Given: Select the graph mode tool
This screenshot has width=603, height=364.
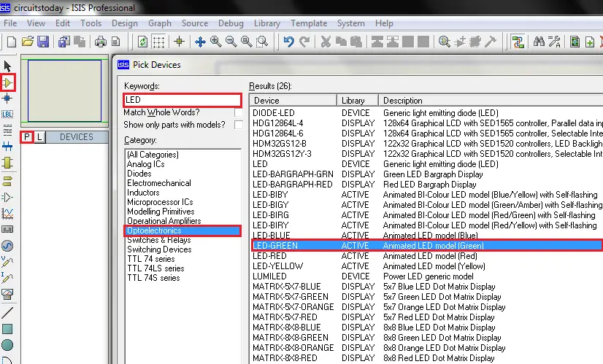Looking at the screenshot, I should point(7,213).
